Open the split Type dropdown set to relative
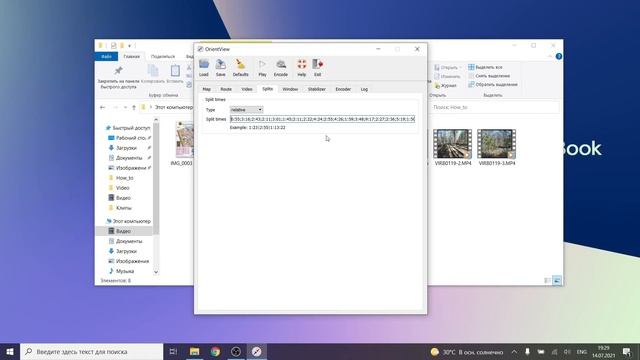 coord(246,109)
